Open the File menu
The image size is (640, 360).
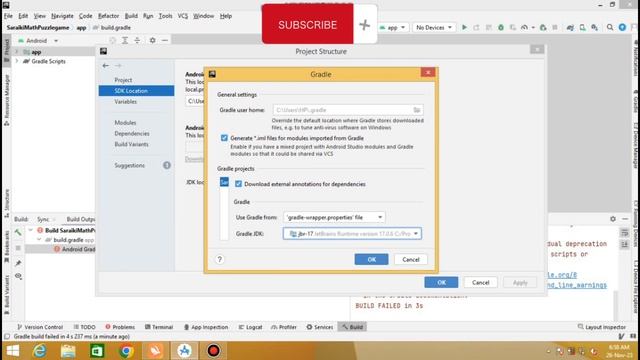click(x=8, y=16)
